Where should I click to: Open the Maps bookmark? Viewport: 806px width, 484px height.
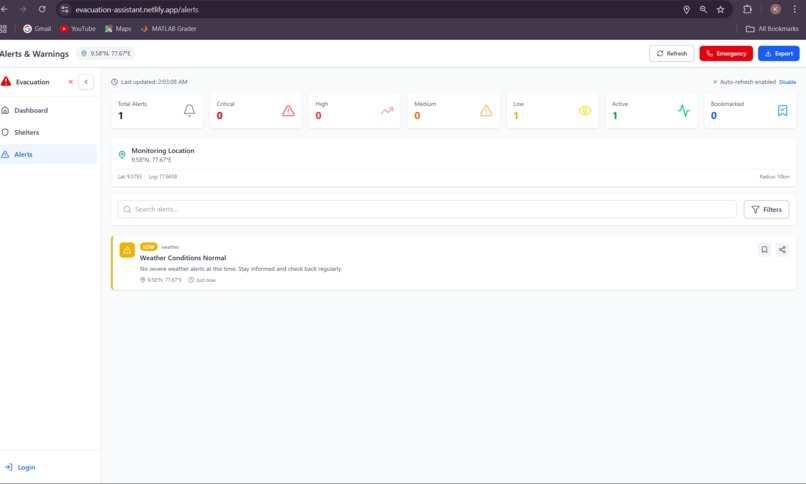point(118,29)
